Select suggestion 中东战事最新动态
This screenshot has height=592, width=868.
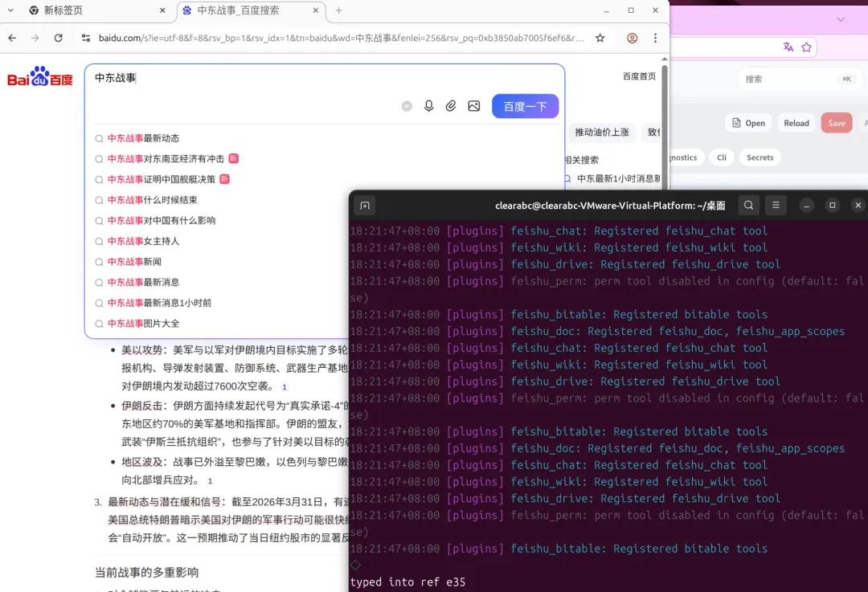click(x=143, y=138)
